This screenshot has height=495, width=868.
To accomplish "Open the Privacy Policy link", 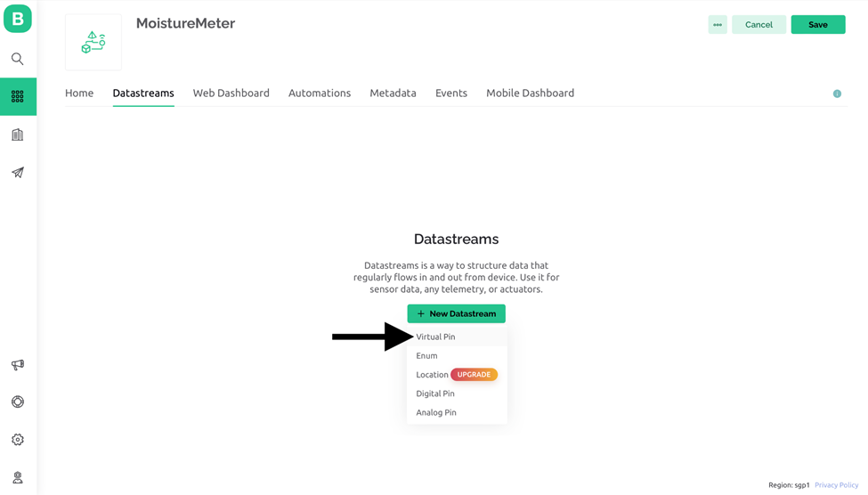I will tap(836, 485).
